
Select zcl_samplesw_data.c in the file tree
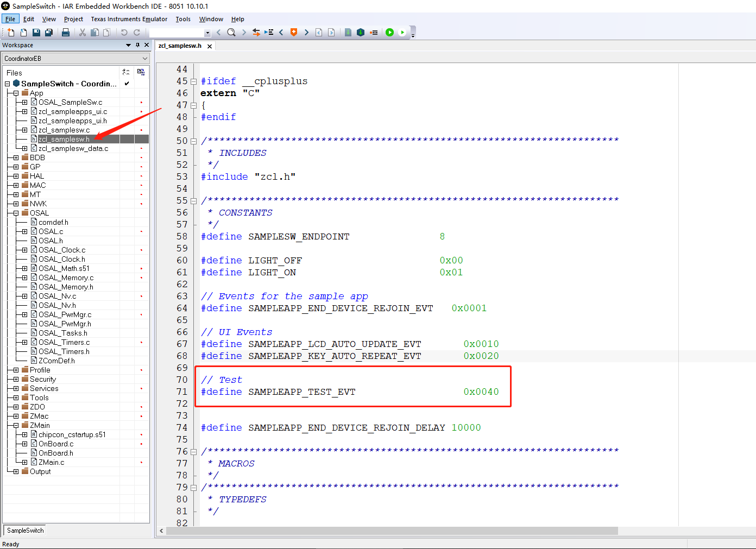point(73,149)
